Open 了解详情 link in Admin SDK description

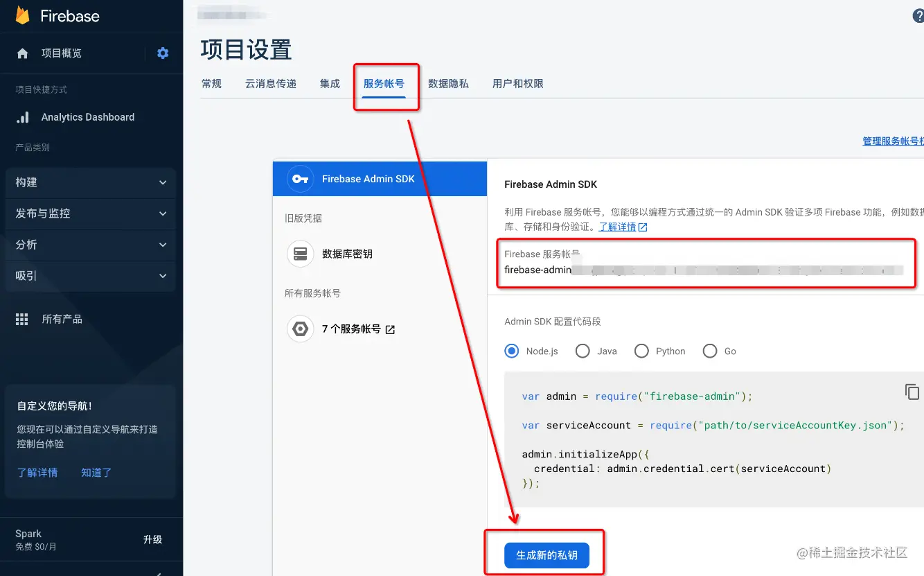point(617,227)
